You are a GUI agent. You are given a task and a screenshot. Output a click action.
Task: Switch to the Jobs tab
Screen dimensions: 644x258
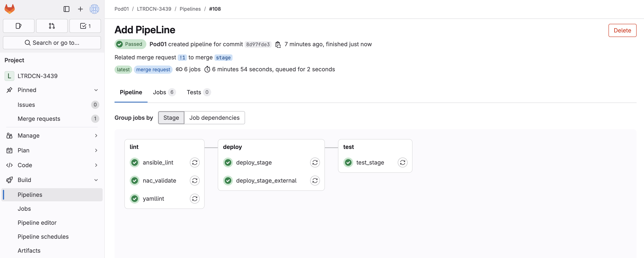[x=164, y=92]
